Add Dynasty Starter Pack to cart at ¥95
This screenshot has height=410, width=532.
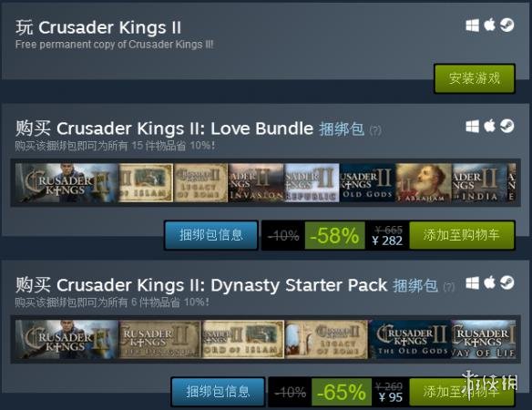462,392
